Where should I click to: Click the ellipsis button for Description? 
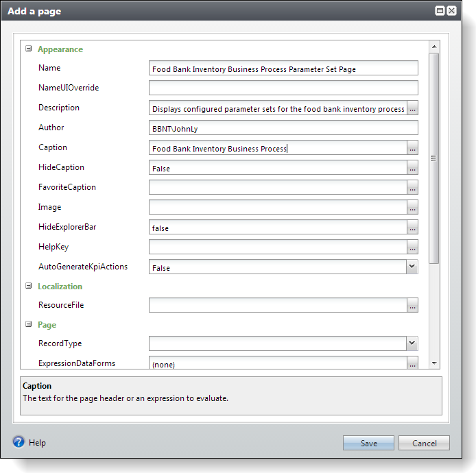coord(412,108)
